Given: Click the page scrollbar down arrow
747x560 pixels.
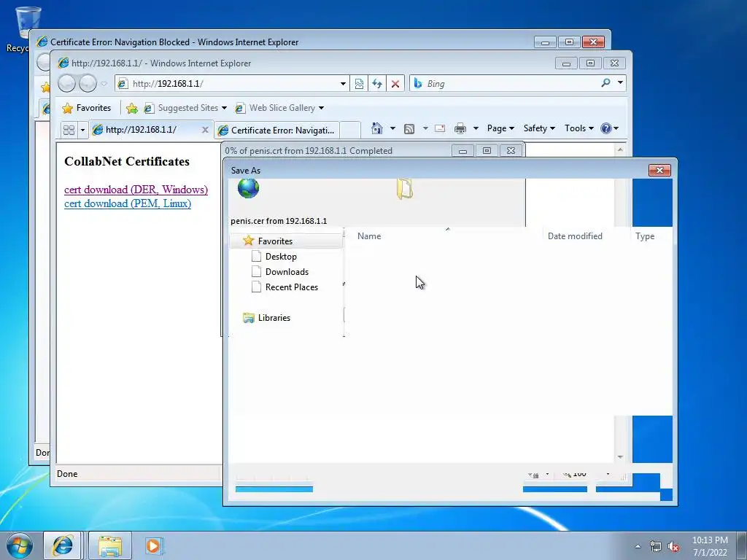Looking at the screenshot, I should 620,456.
